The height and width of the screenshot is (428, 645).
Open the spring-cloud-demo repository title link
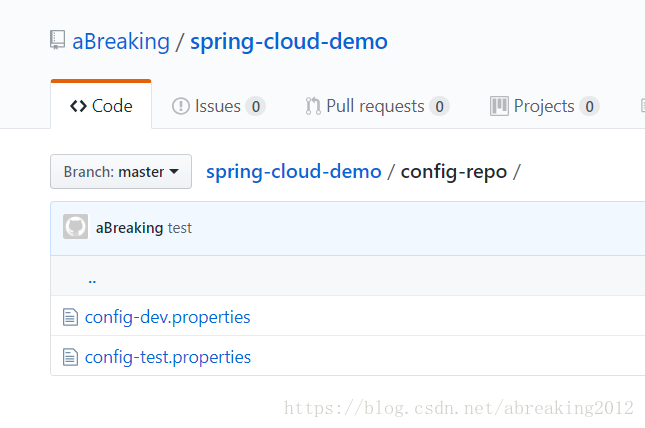coord(289,42)
